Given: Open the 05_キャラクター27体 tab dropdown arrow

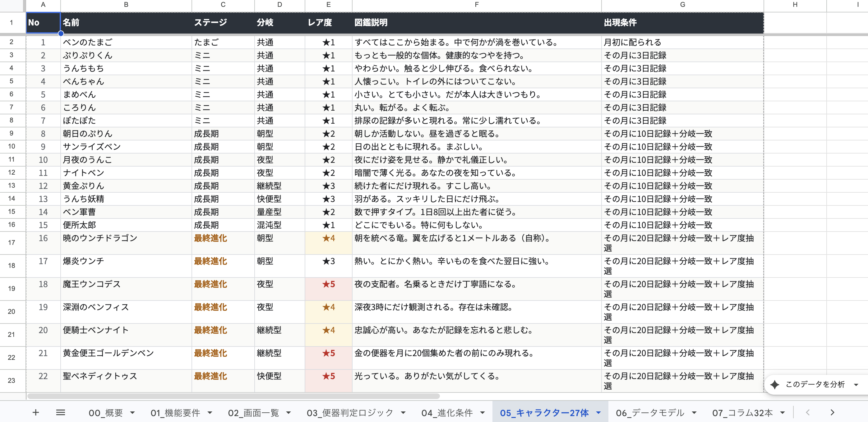Looking at the screenshot, I should [598, 413].
